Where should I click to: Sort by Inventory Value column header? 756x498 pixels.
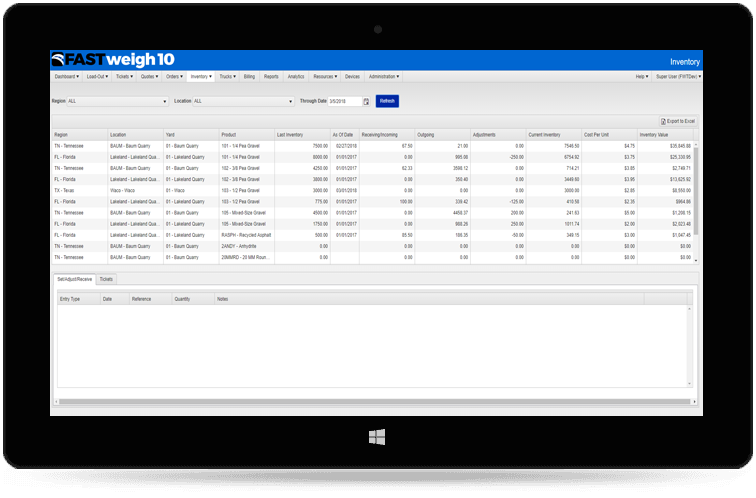point(665,135)
